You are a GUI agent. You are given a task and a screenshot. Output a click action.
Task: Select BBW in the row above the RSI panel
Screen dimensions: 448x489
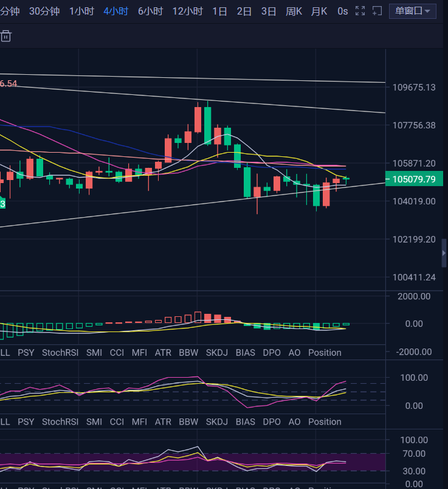point(188,422)
